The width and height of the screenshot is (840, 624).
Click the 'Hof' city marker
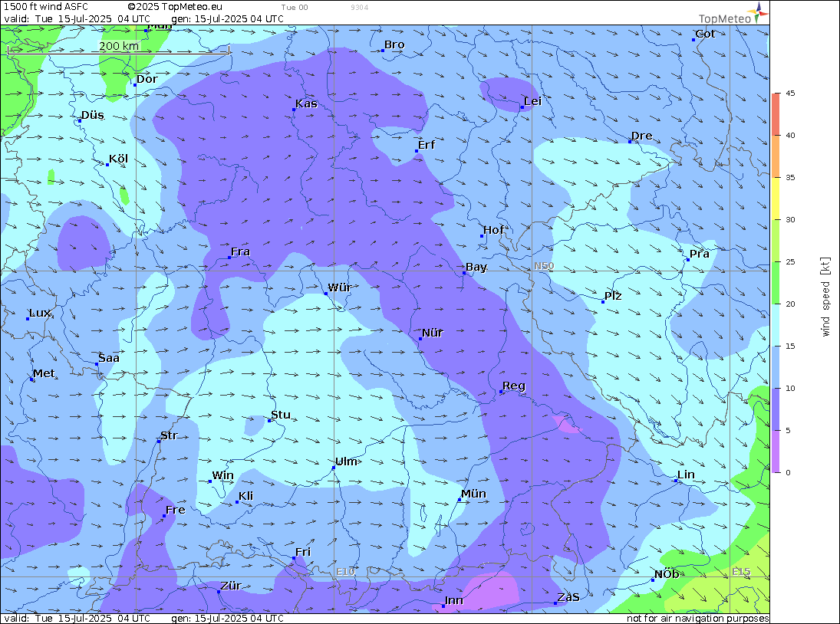point(482,236)
